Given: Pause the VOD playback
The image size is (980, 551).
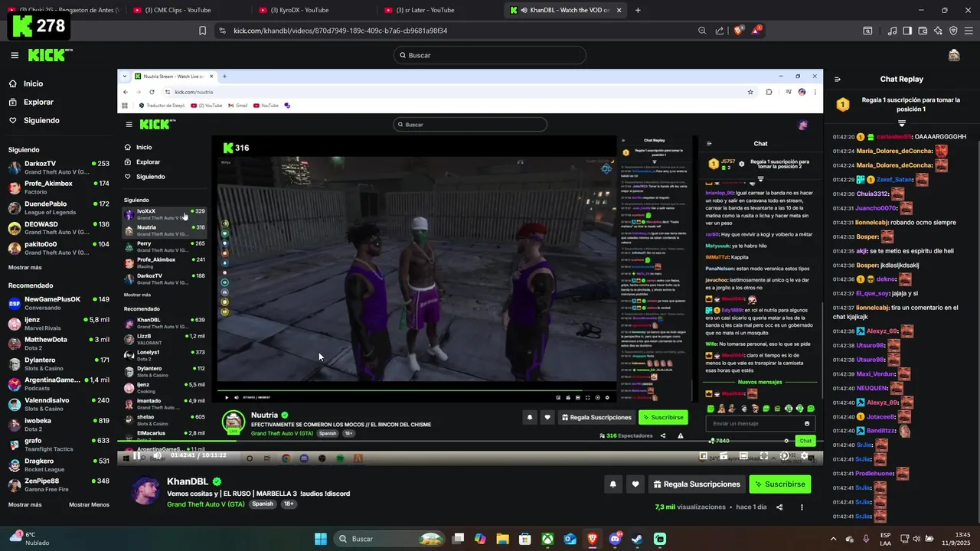Looking at the screenshot, I should [x=136, y=455].
